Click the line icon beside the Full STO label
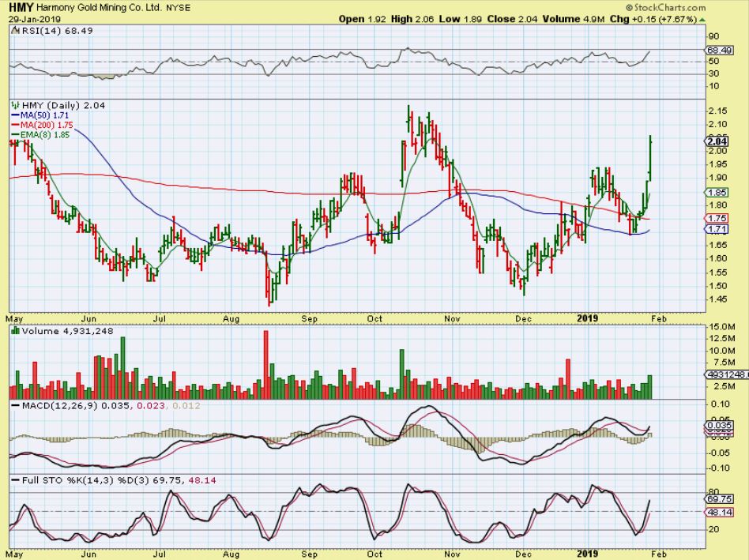 point(15,480)
